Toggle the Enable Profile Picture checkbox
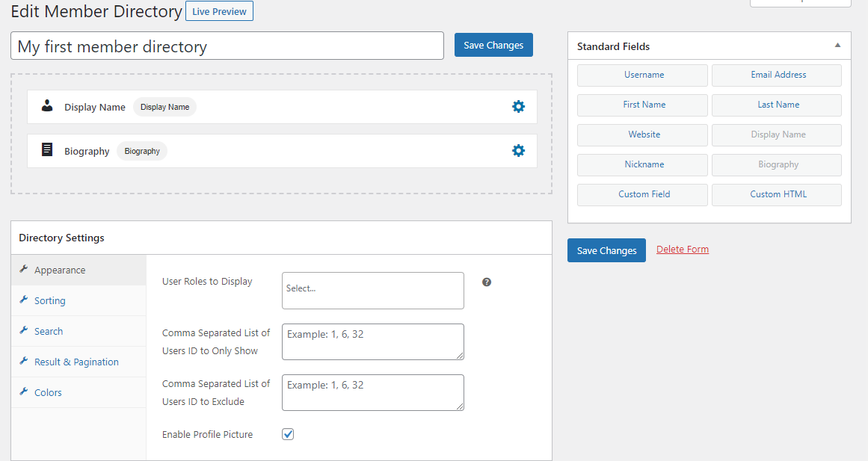This screenshot has height=461, width=868. pos(288,434)
